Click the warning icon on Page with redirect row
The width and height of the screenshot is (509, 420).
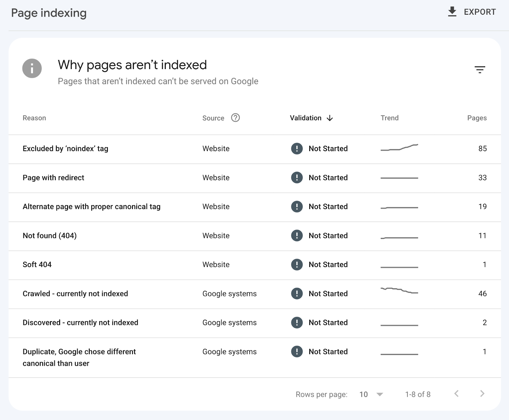click(296, 178)
